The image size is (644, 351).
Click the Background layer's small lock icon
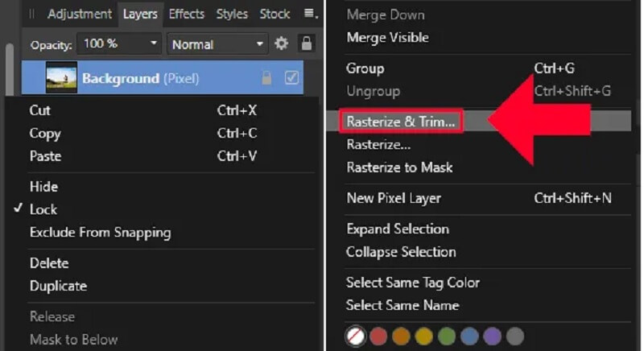tap(266, 78)
